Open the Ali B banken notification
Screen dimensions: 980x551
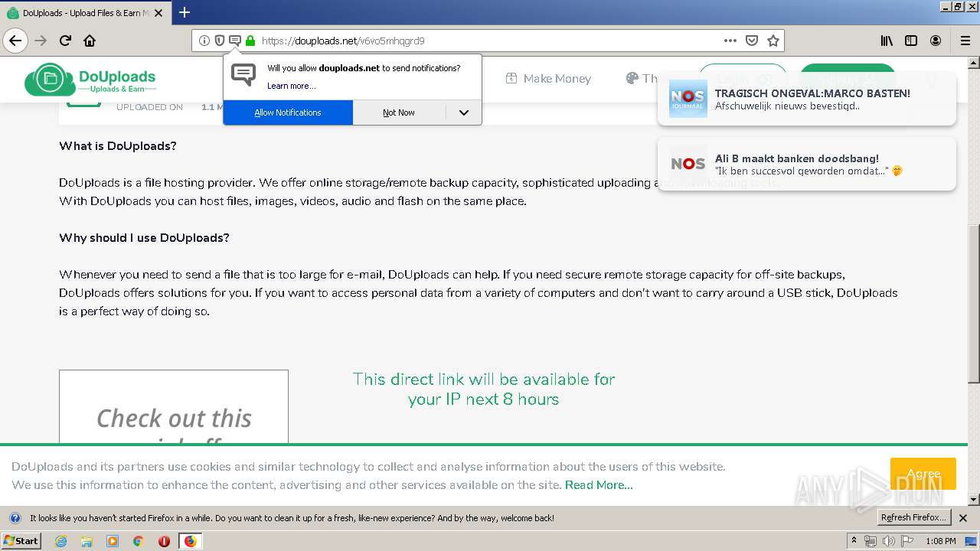(806, 165)
